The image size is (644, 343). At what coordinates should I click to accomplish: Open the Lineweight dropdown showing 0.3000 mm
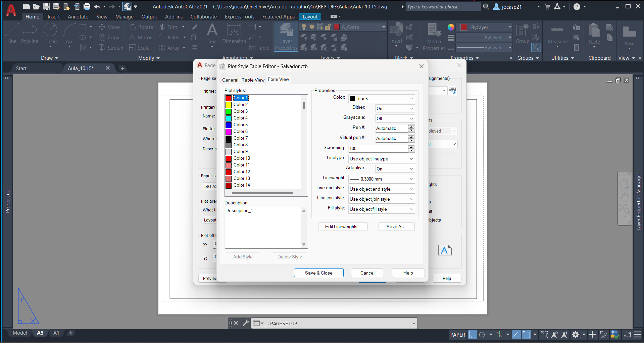coord(382,179)
